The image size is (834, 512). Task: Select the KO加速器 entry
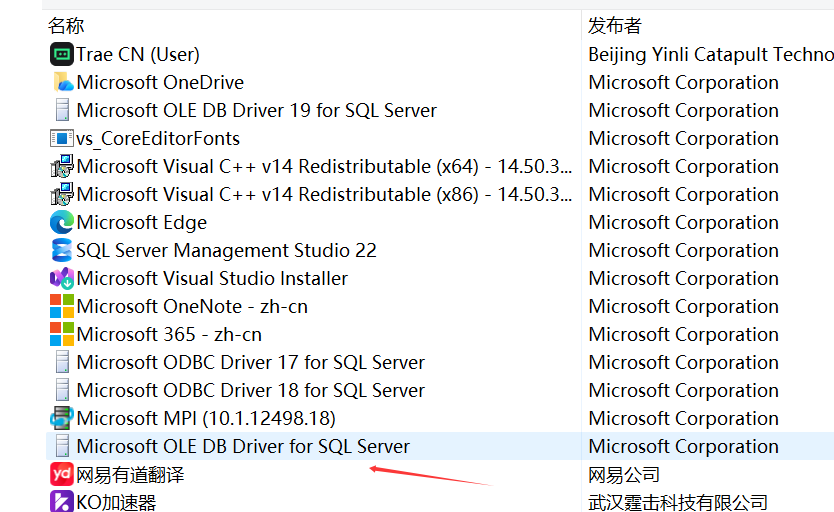[116, 502]
